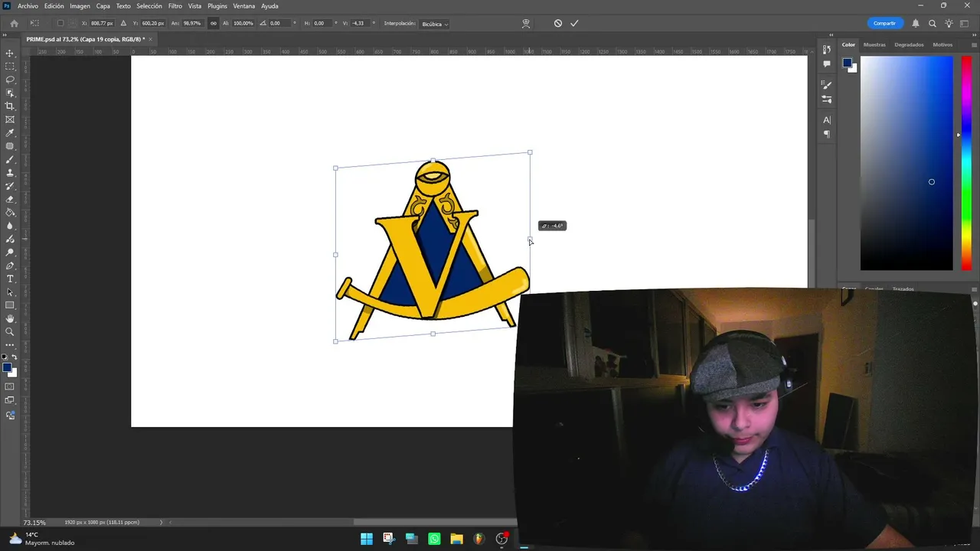Image resolution: width=980 pixels, height=551 pixels.
Task: Select the Path Selection tool
Action: [x=10, y=292]
